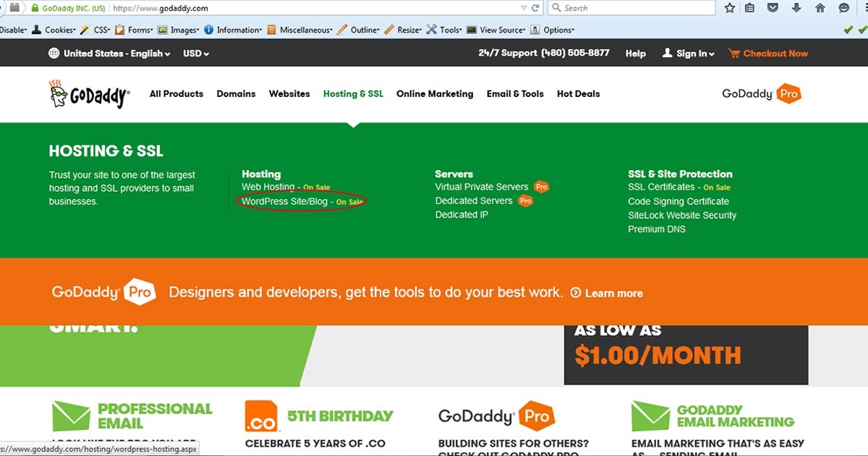Open the SSL Certificates link
This screenshot has width=868, height=456.
click(x=661, y=187)
